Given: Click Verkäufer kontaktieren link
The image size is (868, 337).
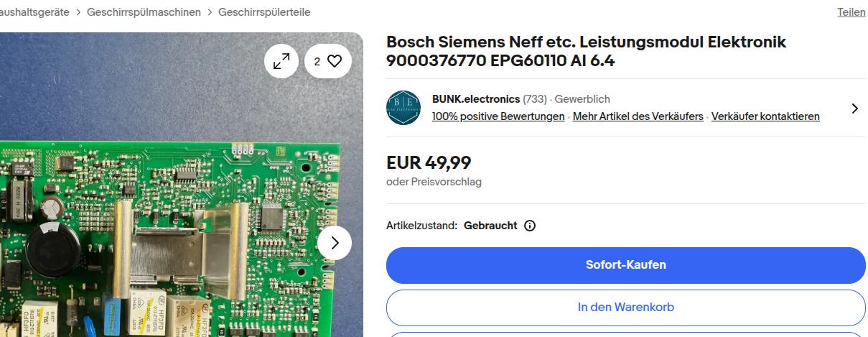Looking at the screenshot, I should 765,116.
